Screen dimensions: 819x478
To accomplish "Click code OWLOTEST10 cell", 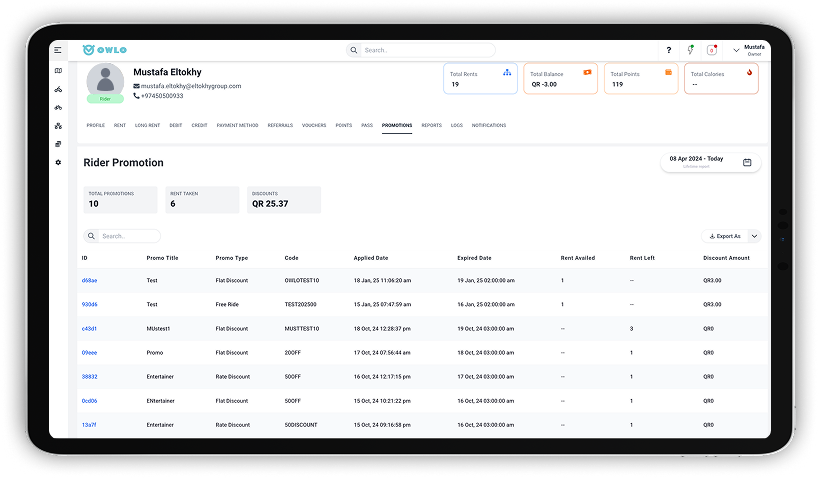I will click(x=302, y=281).
